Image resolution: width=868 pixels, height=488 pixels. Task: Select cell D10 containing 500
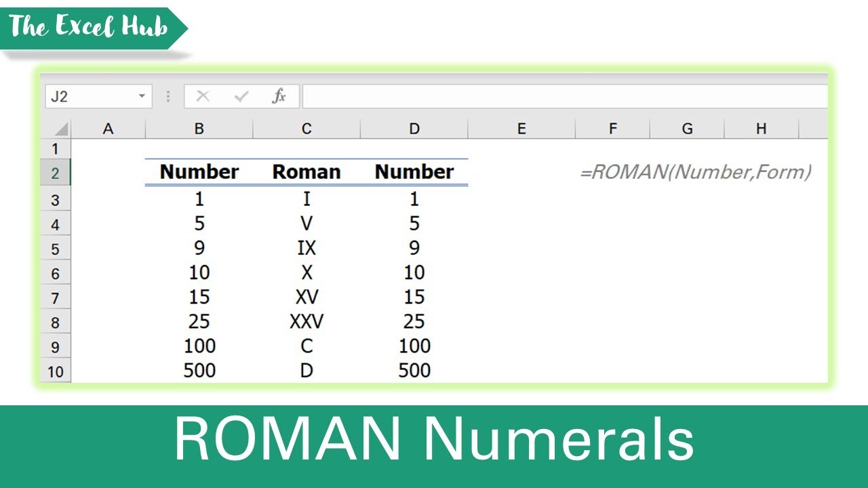(x=414, y=370)
